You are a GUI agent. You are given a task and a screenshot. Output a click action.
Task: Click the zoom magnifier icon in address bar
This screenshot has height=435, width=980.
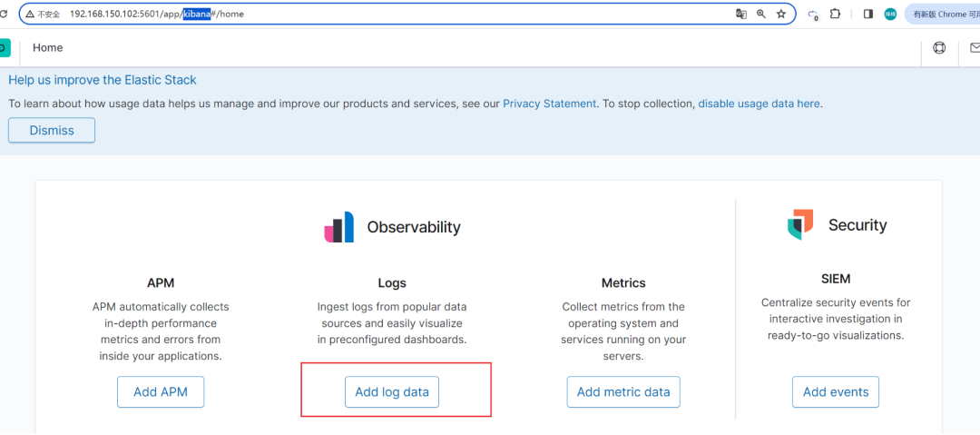[760, 15]
